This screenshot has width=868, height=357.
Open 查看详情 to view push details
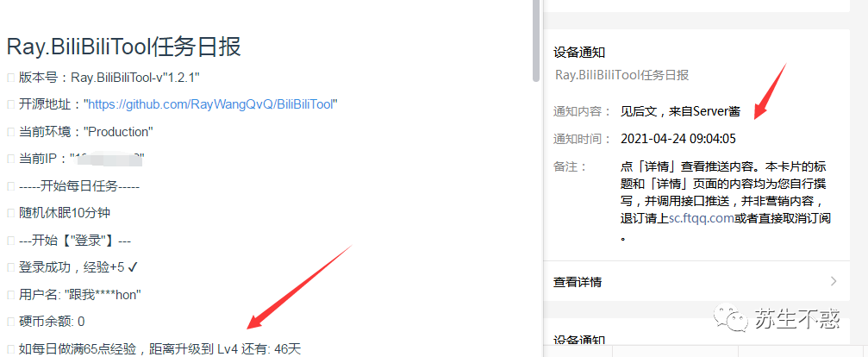coord(696,281)
